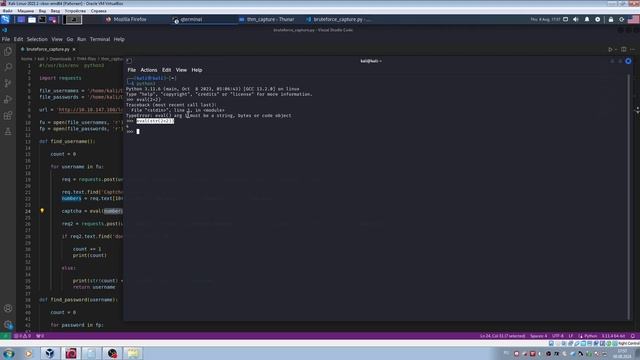Open VS Code Terminal menu
The image size is (640, 360).
coord(100,39)
